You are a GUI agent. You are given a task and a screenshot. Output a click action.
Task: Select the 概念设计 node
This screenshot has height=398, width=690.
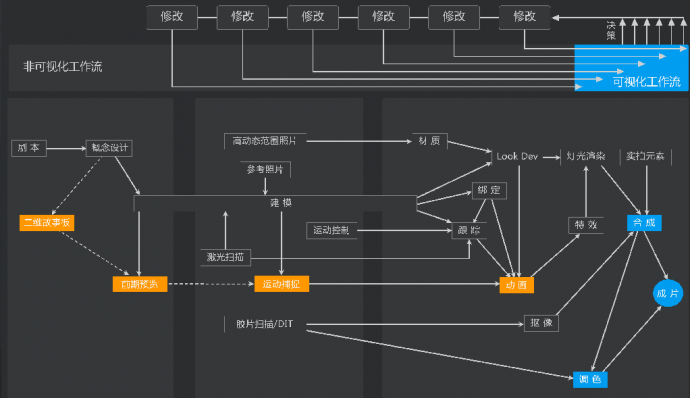tap(109, 148)
